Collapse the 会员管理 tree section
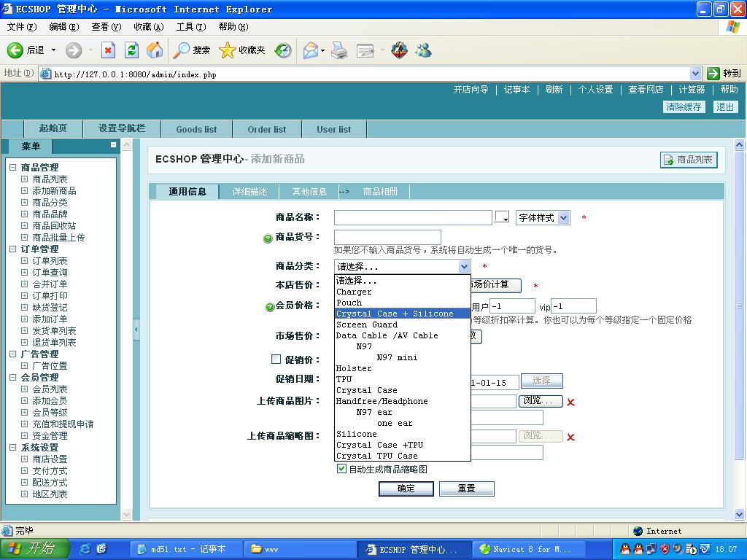Viewport: 747px width, 560px height. 13,377
